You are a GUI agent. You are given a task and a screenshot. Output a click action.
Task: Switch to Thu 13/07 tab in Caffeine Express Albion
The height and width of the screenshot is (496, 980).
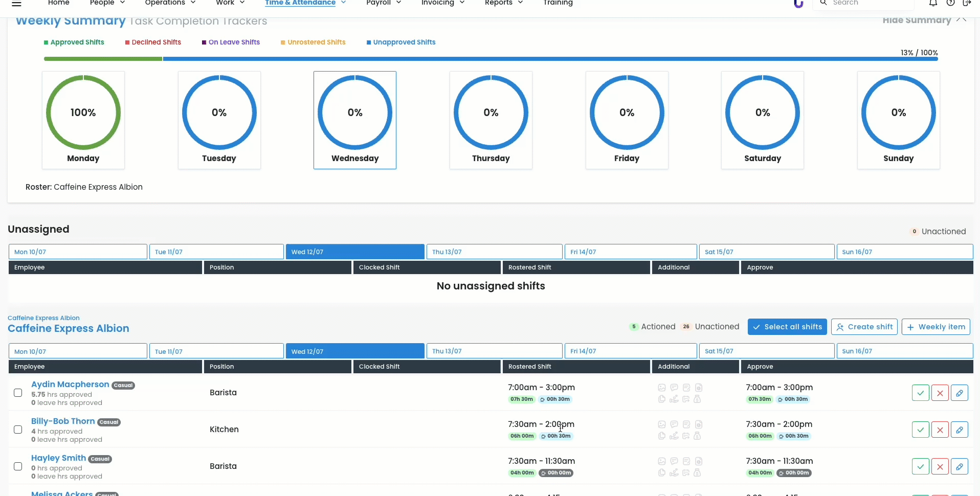tap(494, 351)
